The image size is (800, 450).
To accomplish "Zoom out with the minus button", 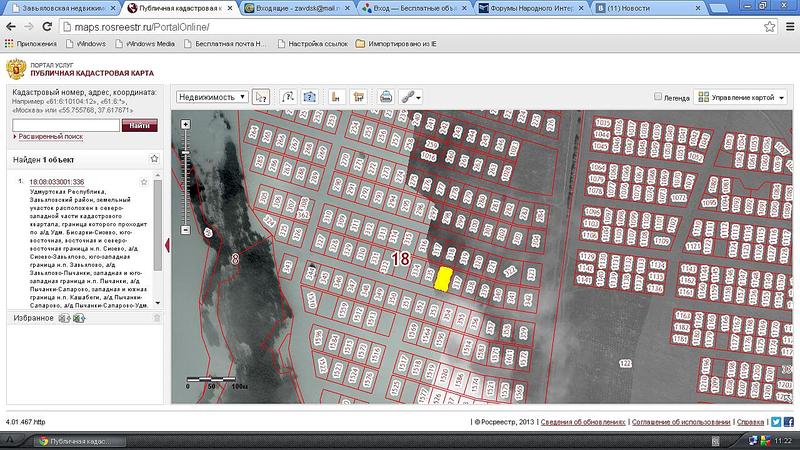I will tap(185, 230).
